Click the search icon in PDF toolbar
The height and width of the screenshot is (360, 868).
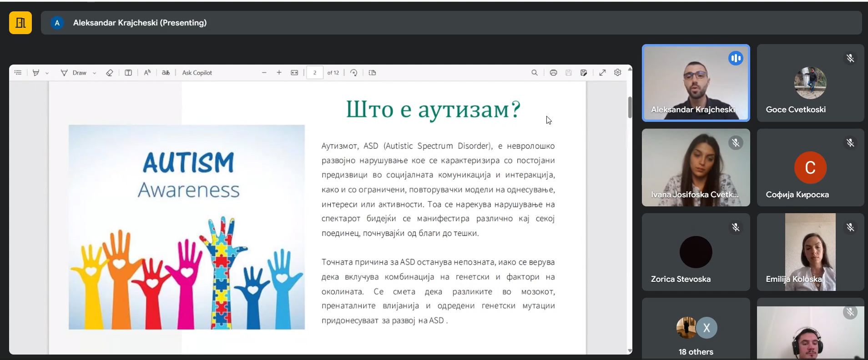point(535,73)
